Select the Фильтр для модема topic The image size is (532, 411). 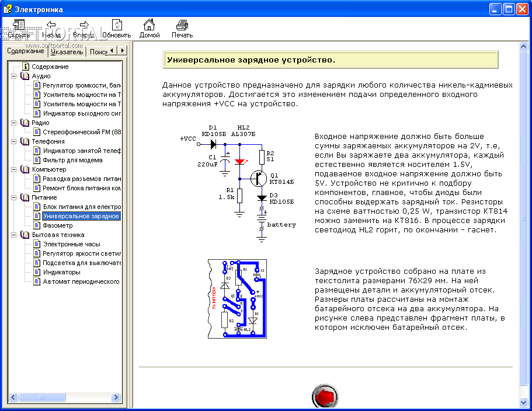point(72,160)
